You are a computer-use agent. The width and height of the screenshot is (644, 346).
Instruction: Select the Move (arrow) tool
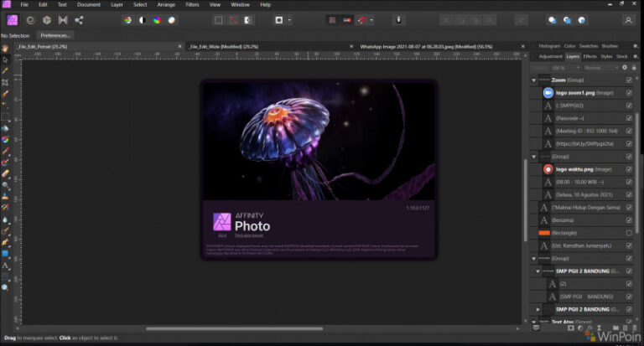pos(5,60)
